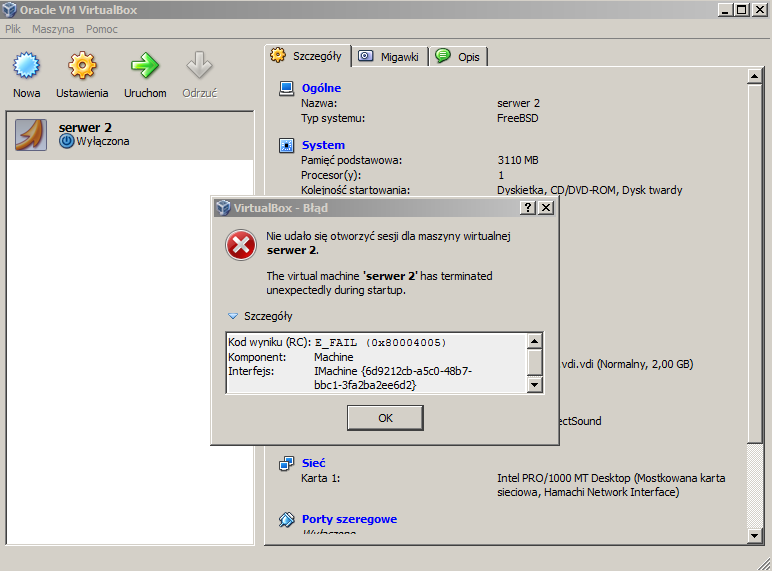This screenshot has width=772, height=571.
Task: Switch to the Opis tab
Action: 458,57
